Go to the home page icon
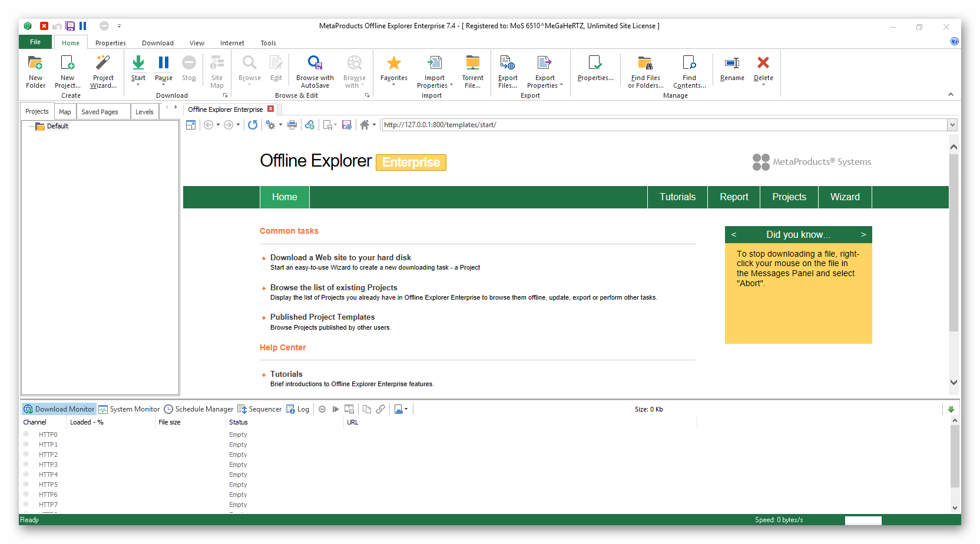980x544 pixels. point(365,125)
